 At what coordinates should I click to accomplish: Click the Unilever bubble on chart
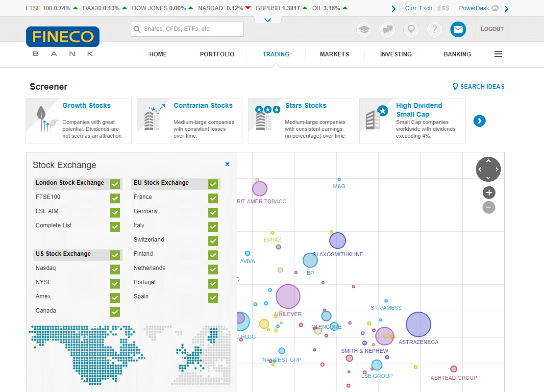pyautogui.click(x=288, y=296)
